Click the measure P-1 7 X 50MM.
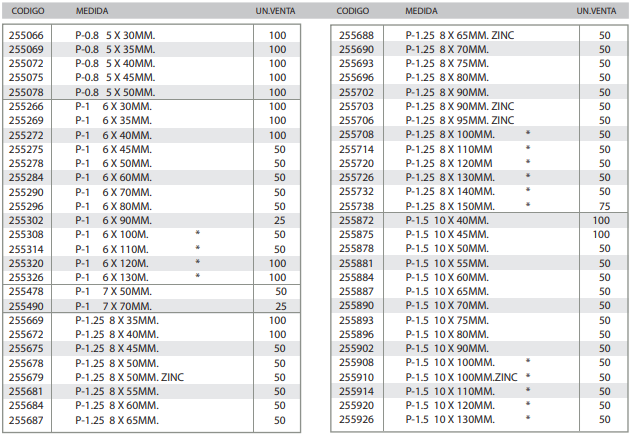Viewport: 633px width, 434px height. tap(113, 291)
